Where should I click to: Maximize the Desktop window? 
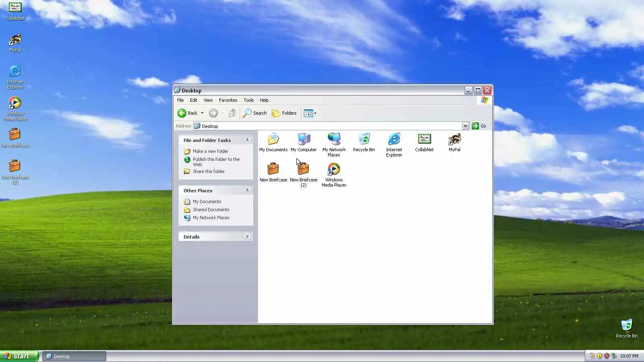pos(478,90)
